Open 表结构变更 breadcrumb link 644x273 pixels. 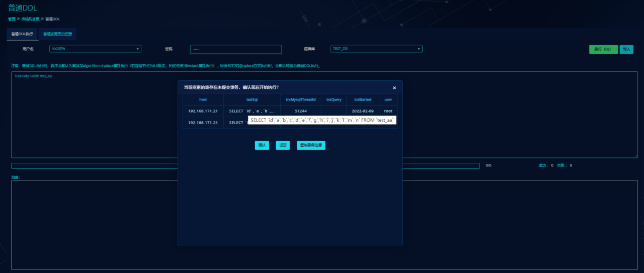(x=30, y=19)
